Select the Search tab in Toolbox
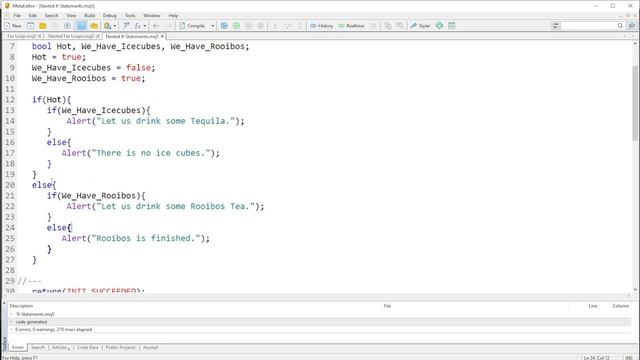 coord(38,347)
